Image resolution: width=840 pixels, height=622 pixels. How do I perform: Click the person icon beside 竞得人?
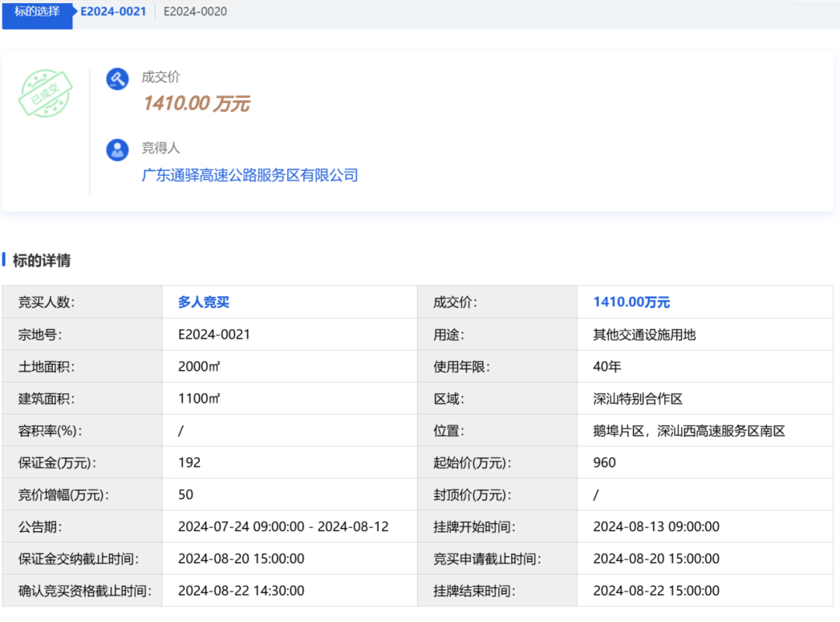(x=117, y=150)
